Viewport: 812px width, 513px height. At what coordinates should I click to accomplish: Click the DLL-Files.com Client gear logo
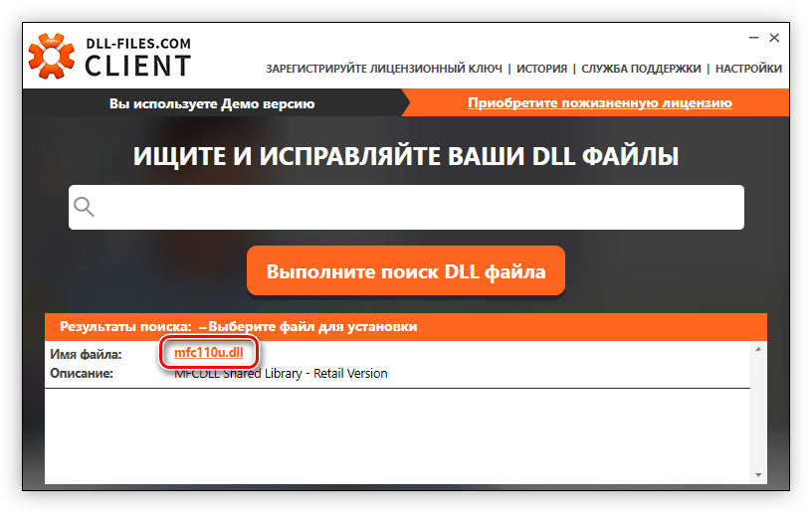click(52, 56)
